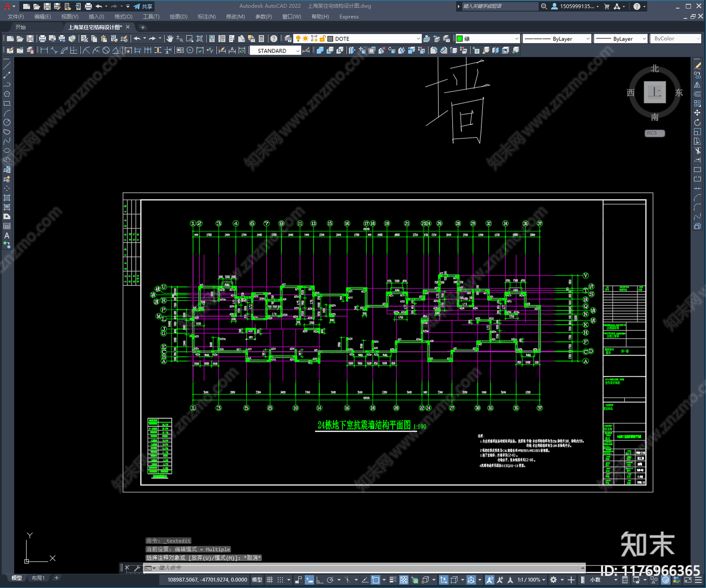Select the Multiline Text tool
This screenshot has height=588, width=706.
7,236
